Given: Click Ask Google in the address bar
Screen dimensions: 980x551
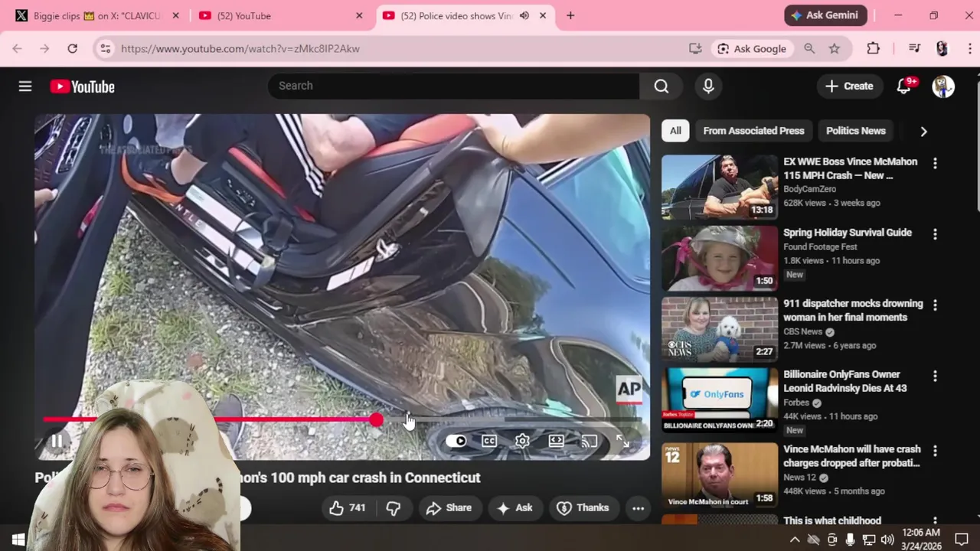Looking at the screenshot, I should [751, 48].
